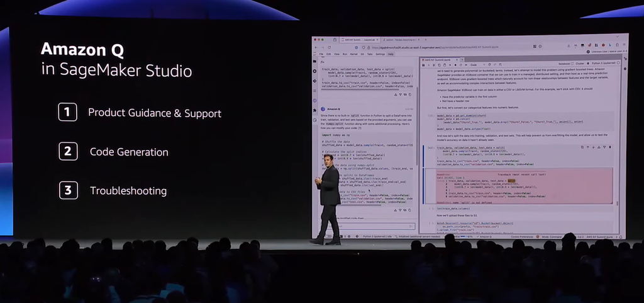Insert a cell using the plus icon
Screen dimensions: 644x303
click(x=428, y=65)
